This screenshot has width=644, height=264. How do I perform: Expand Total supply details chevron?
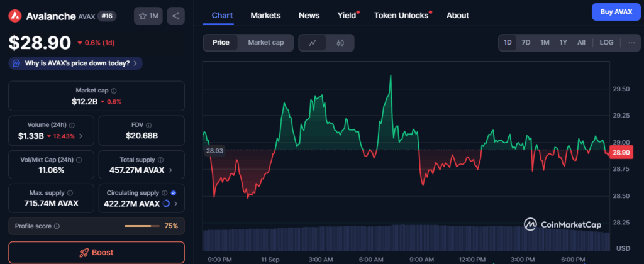[170, 170]
